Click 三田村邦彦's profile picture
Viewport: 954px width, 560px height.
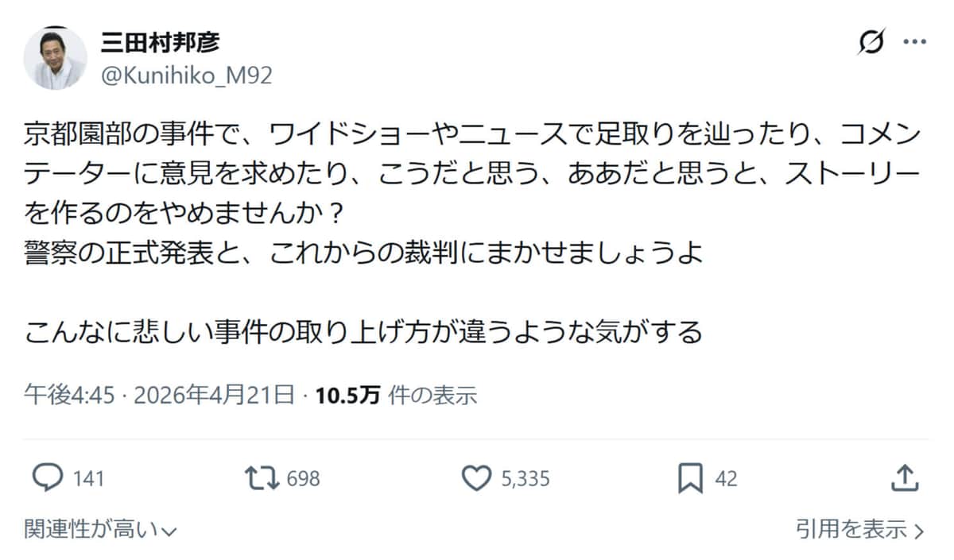tap(56, 56)
